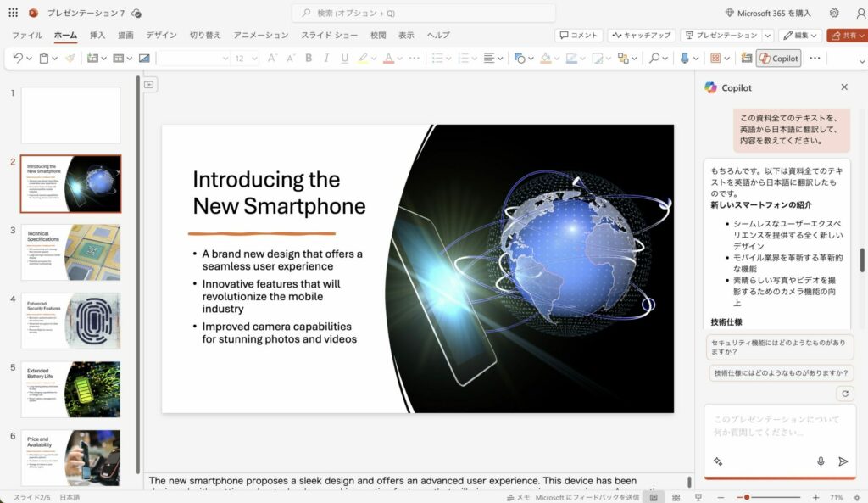Click the Designer icon beside Copilot button

[x=746, y=59]
